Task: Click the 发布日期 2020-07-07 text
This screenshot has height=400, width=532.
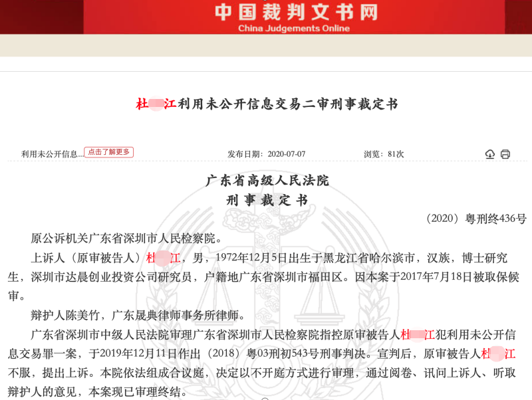Action: click(266, 154)
